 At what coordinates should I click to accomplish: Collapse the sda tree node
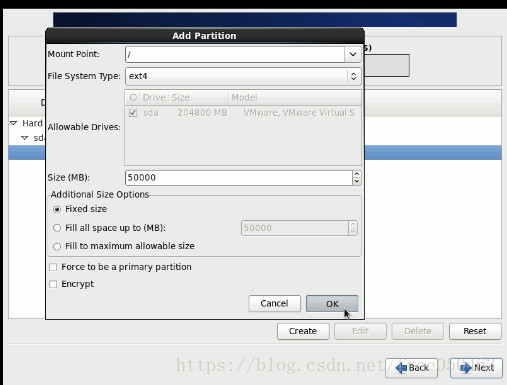25,138
